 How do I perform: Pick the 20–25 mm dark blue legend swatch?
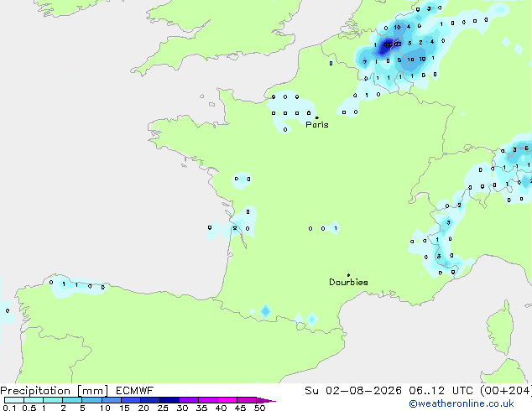click(x=150, y=400)
